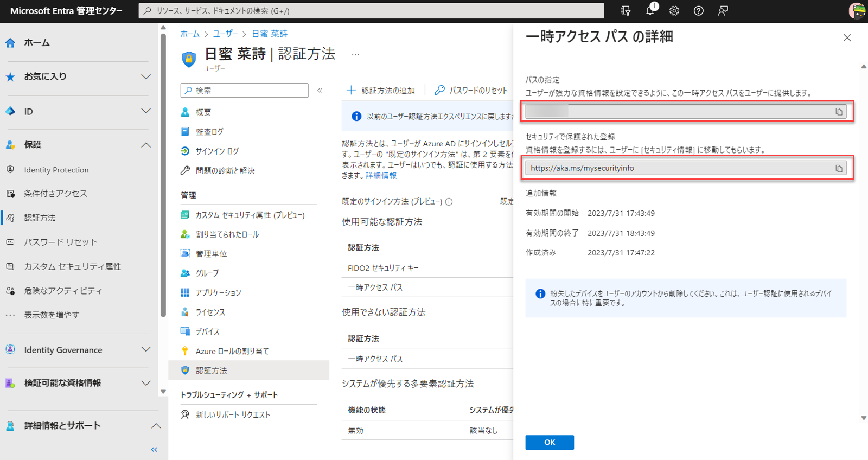868x460 pixels.
Task: Open 危険なアクティビティ
Action: point(63,291)
